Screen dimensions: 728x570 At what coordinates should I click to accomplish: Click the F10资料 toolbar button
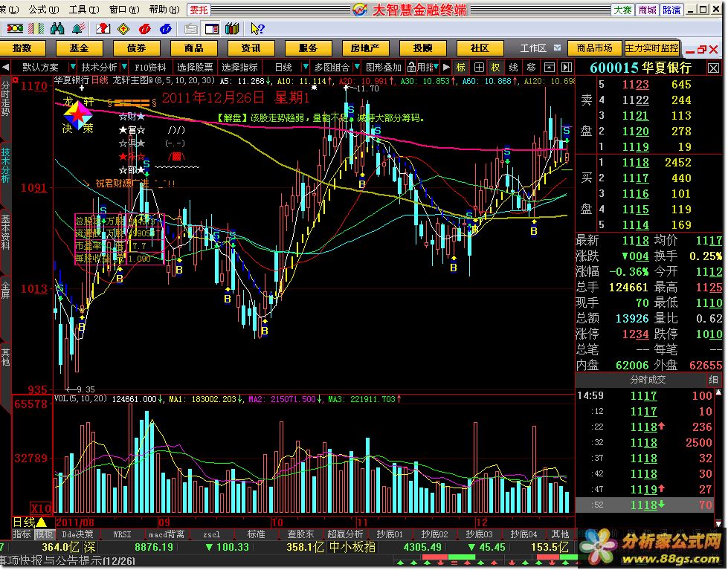pyautogui.click(x=150, y=68)
